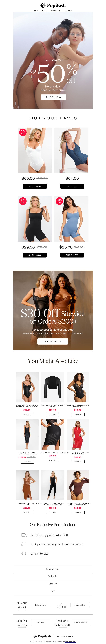
Task: Click the Popilush logo at the top
Action: 53,5
